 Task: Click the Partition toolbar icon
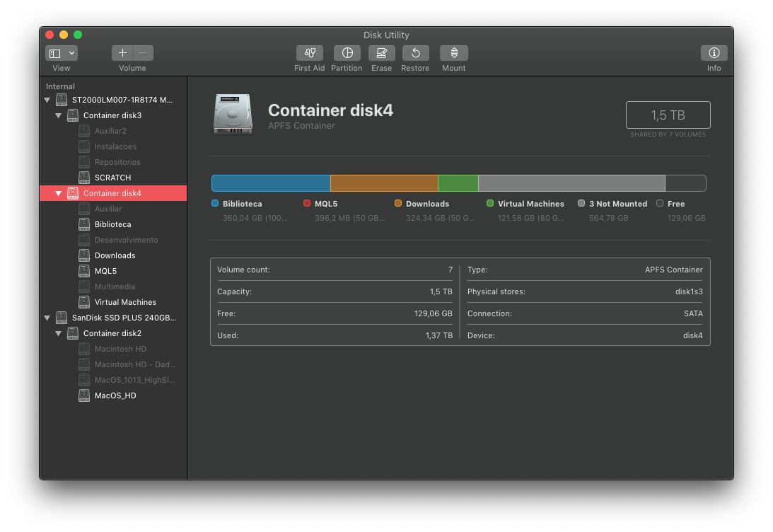coord(347,53)
